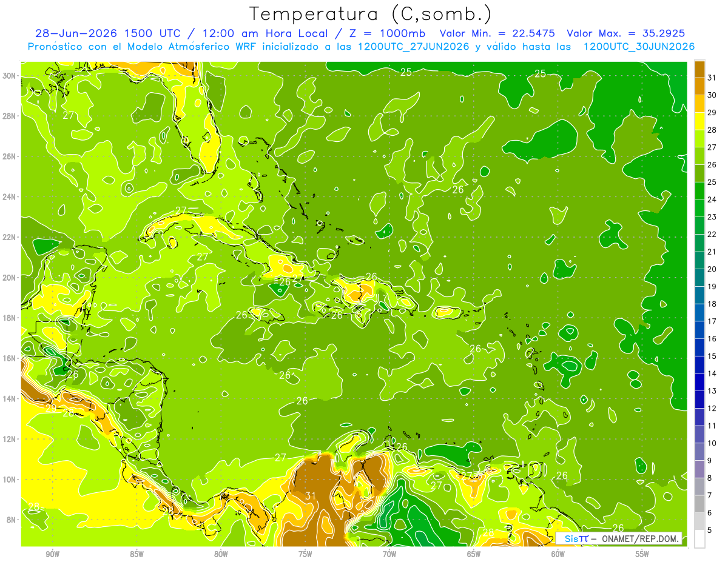Image resolution: width=728 pixels, height=562 pixels.
Task: Click the 70W longitude axis label
Action: (x=389, y=554)
